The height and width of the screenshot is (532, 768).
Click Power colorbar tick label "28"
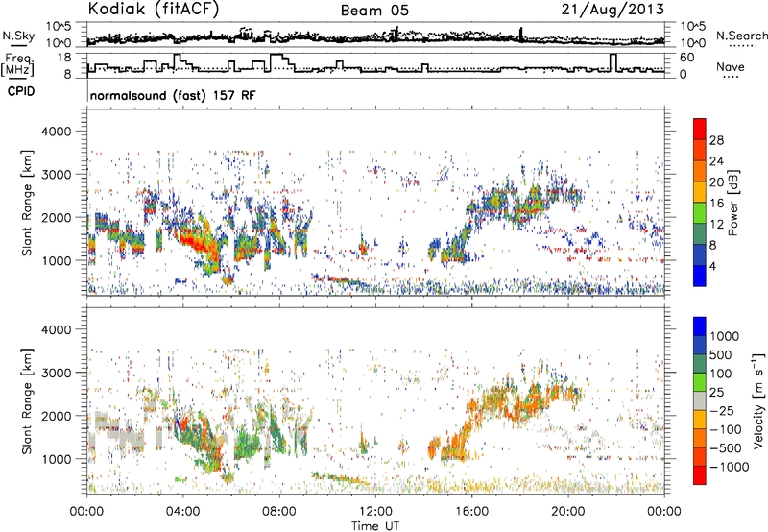[x=716, y=140]
